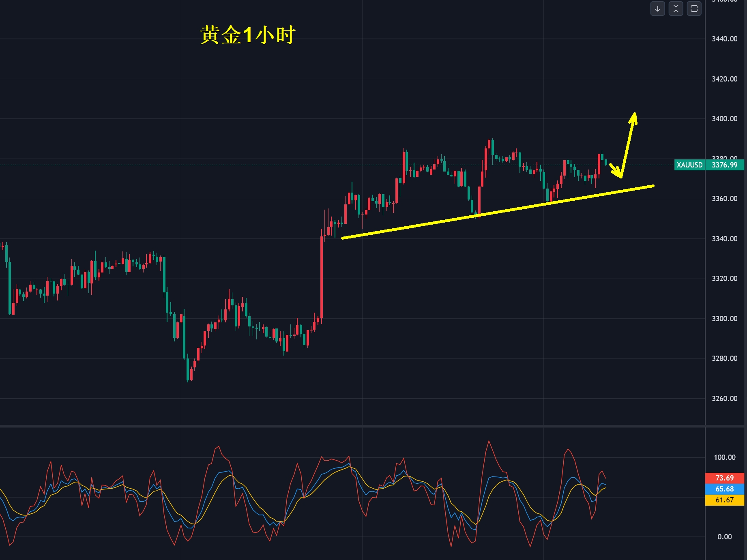Click the 3360.00 price axis label

point(725,199)
